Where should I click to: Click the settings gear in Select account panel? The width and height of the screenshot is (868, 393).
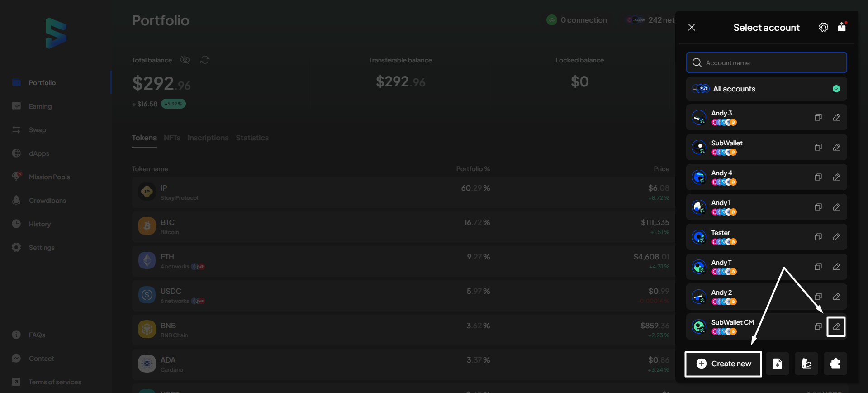[823, 27]
